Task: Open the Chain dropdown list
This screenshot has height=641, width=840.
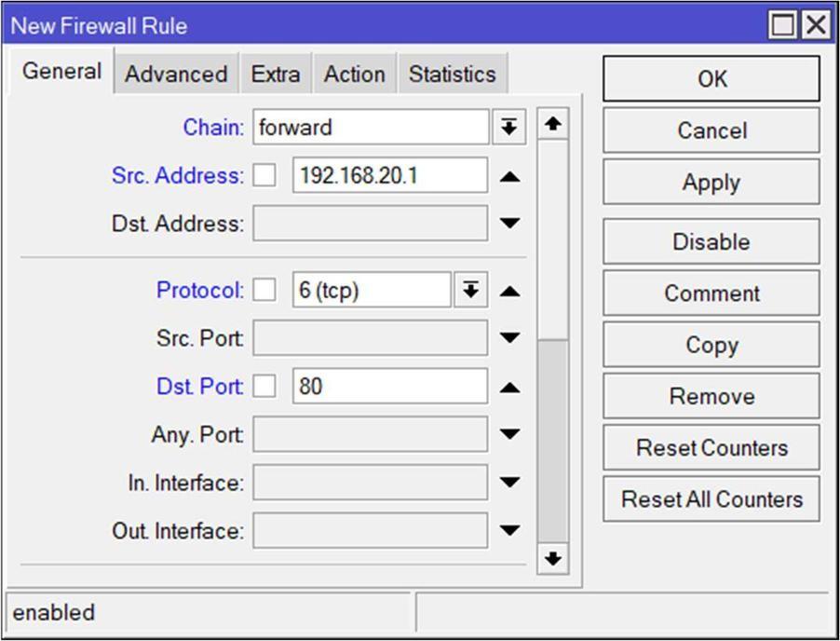Action: 508,128
